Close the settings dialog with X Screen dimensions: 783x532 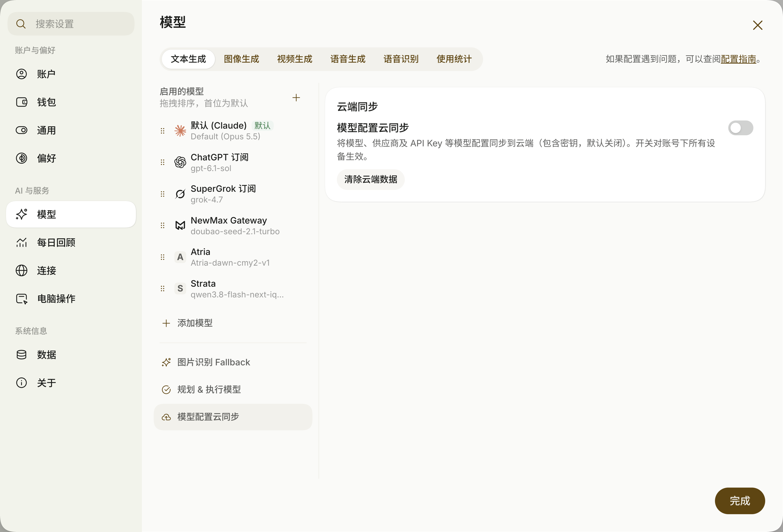758,25
